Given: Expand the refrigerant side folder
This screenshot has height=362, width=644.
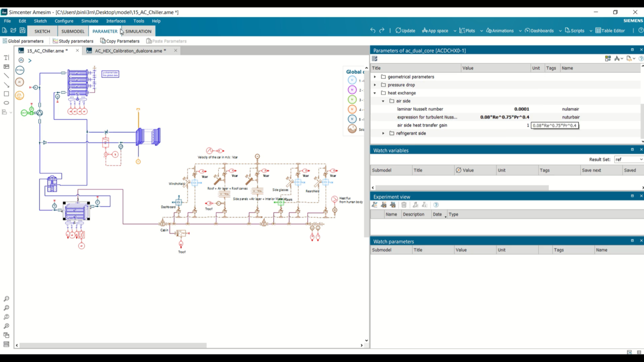Looking at the screenshot, I should pyautogui.click(x=383, y=133).
